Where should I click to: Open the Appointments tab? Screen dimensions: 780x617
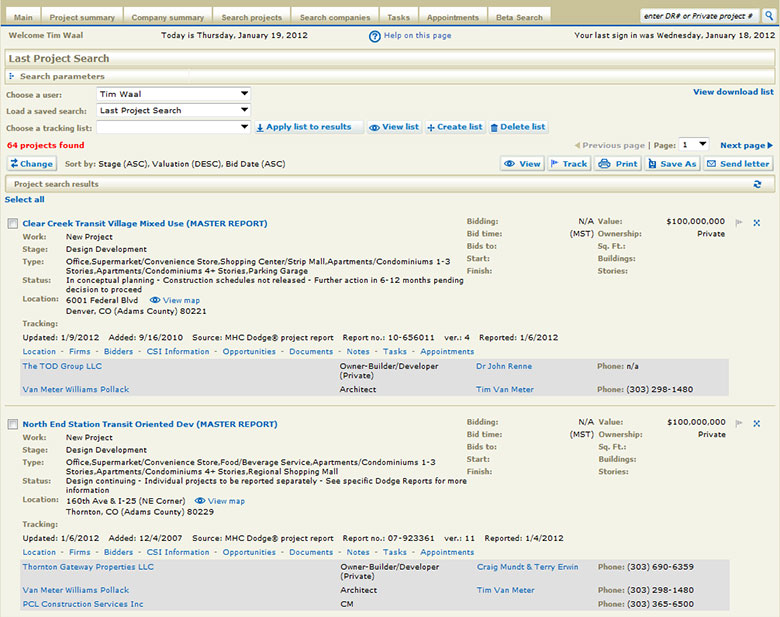pos(453,17)
